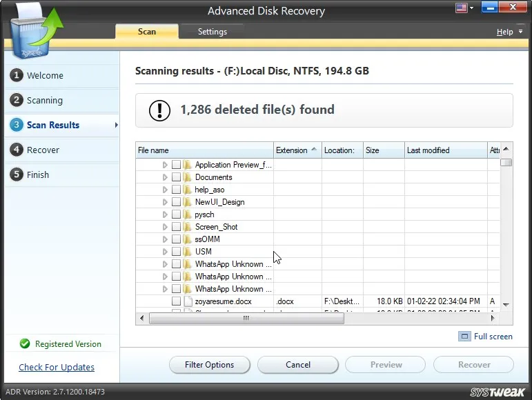532x400 pixels.
Task: Expand the NewUI_Design folder tree node
Action: coord(165,202)
